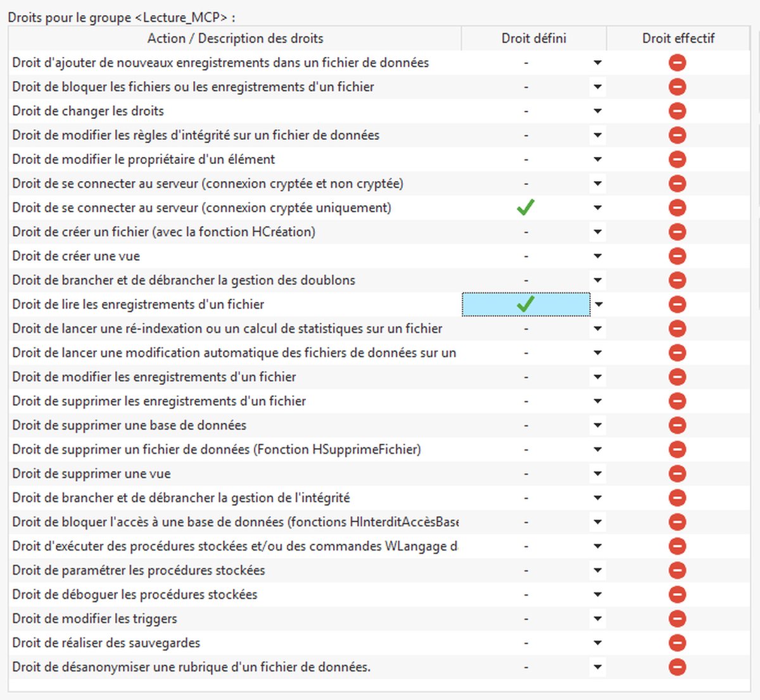The height and width of the screenshot is (700, 760).
Task: Click denied icon for 'Droit de modifier les triggers'
Action: click(677, 618)
